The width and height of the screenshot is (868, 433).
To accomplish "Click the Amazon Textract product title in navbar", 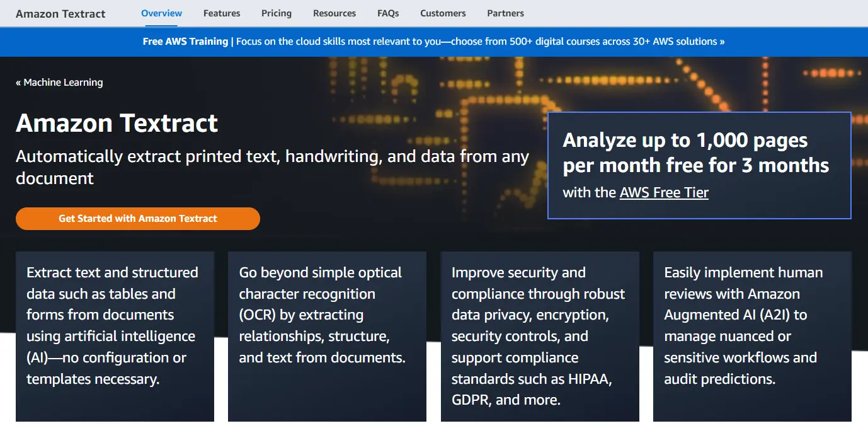I will pos(60,13).
